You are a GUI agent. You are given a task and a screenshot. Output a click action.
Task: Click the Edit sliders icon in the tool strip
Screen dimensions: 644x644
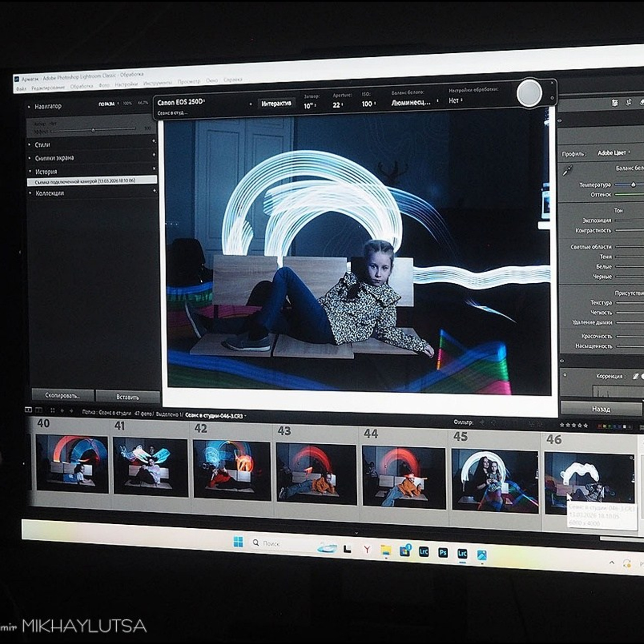[614, 103]
